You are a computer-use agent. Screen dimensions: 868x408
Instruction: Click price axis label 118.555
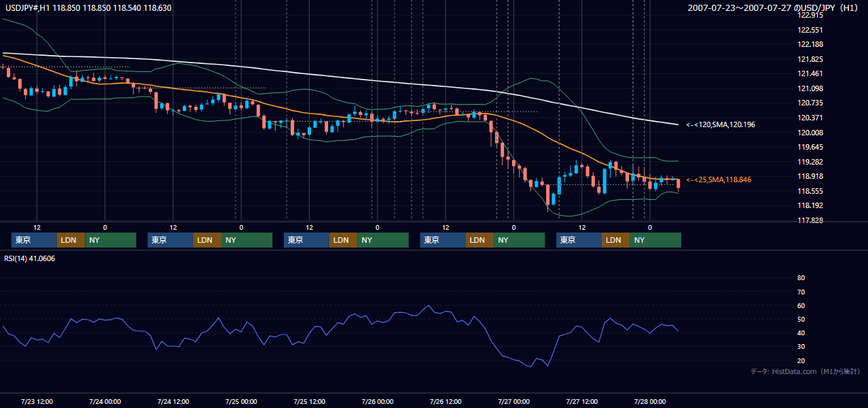(x=810, y=191)
